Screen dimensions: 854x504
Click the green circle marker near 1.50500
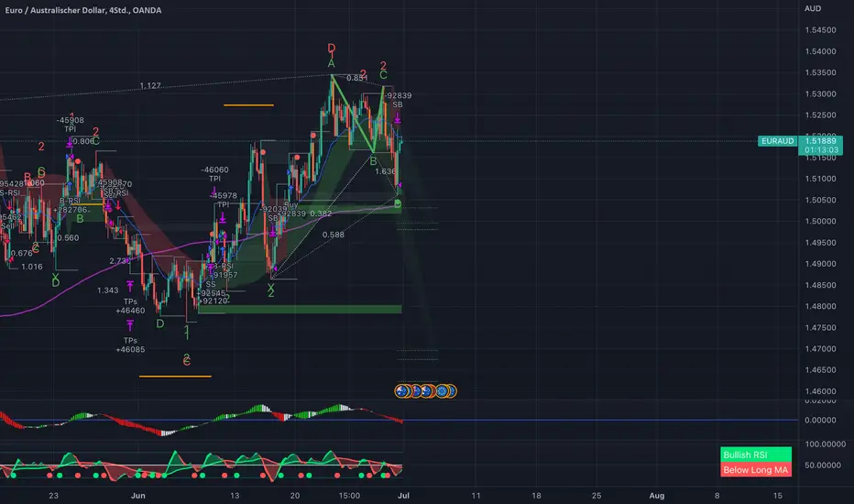click(398, 203)
